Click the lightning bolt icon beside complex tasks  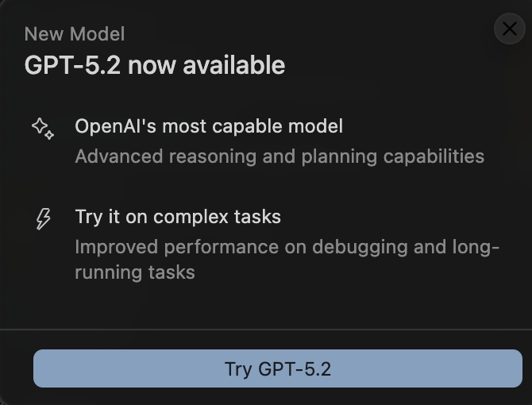tap(43, 218)
